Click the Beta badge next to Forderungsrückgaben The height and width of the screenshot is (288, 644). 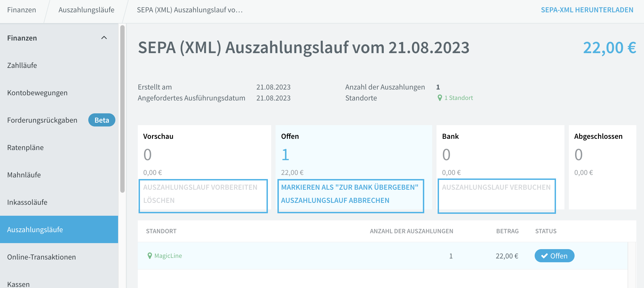tap(102, 120)
